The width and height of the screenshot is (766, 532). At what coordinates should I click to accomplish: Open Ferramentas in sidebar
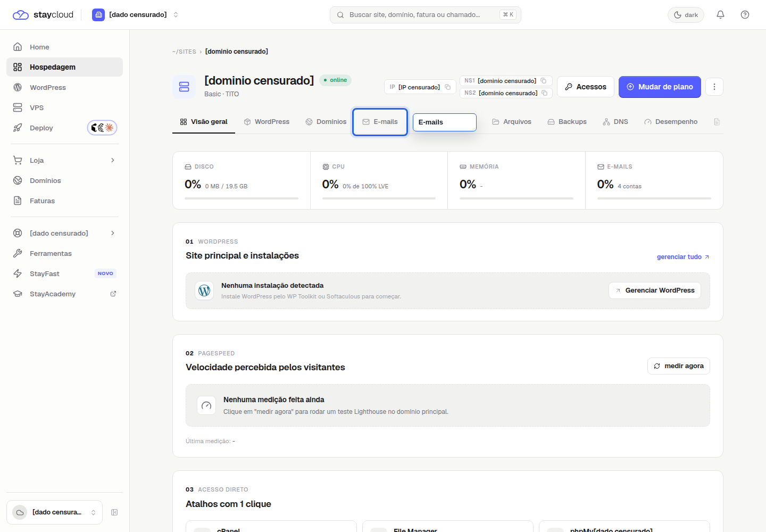[x=64, y=253]
